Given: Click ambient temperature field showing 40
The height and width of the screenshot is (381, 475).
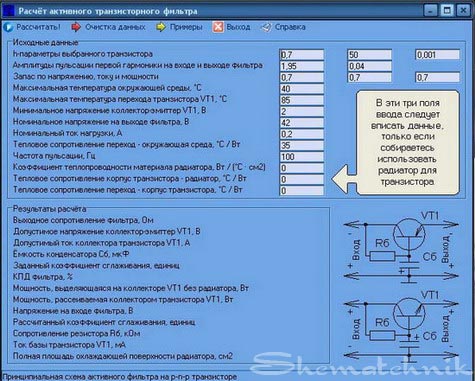Looking at the screenshot, I should coord(302,89).
